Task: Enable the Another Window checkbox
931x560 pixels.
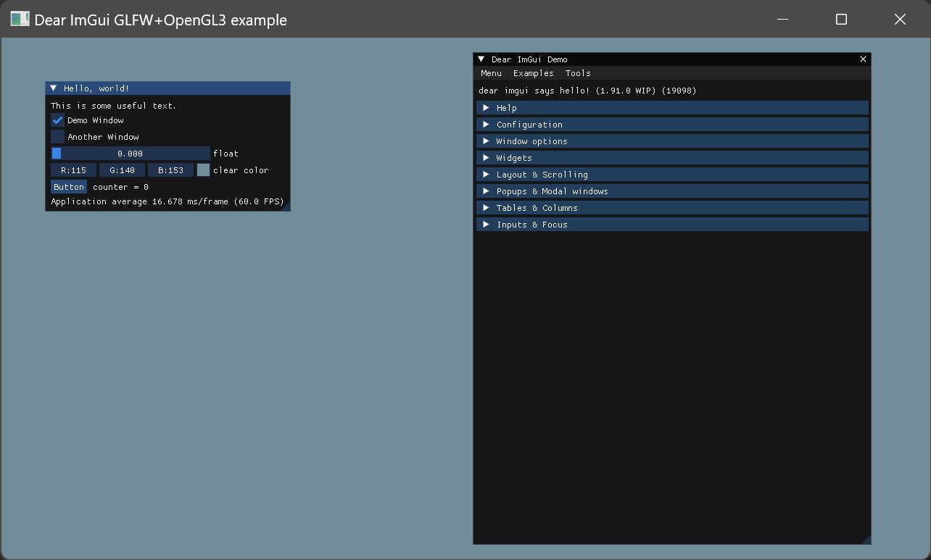Action: click(x=58, y=137)
